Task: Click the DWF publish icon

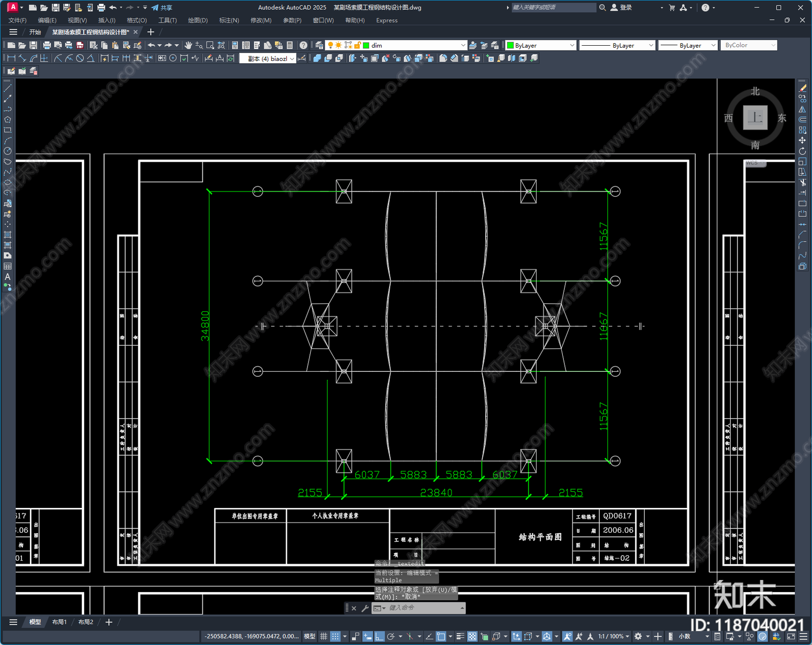Action: coord(80,45)
